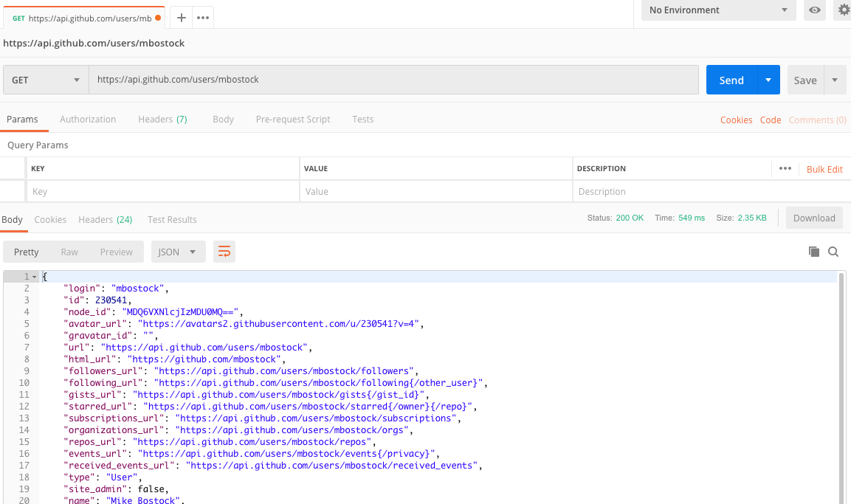Click the repos_url value link

coord(252,441)
